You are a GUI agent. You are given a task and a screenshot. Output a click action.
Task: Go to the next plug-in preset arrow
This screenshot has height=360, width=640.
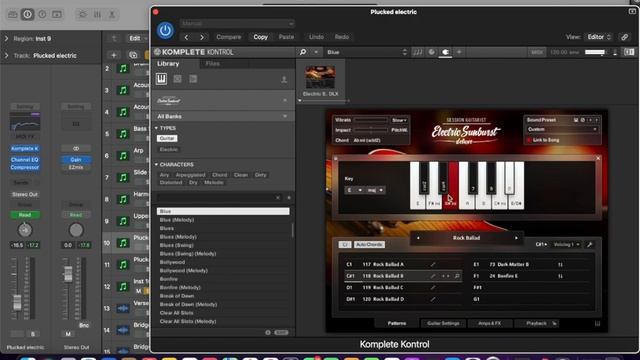[x=202, y=37]
